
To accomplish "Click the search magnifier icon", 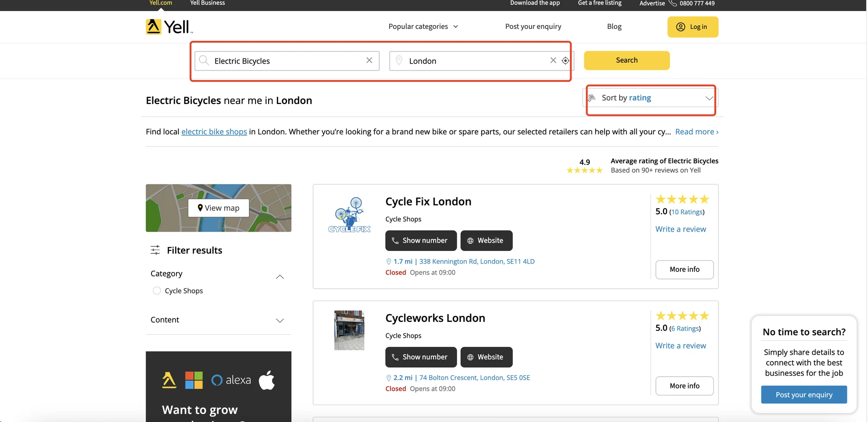I will coord(204,60).
